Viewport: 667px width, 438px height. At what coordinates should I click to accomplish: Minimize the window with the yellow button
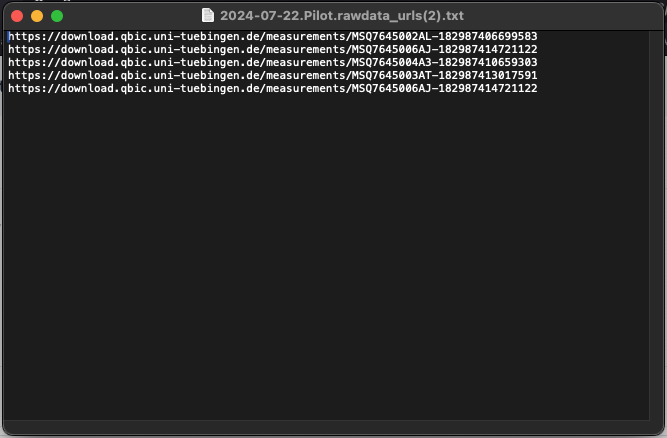tap(37, 16)
